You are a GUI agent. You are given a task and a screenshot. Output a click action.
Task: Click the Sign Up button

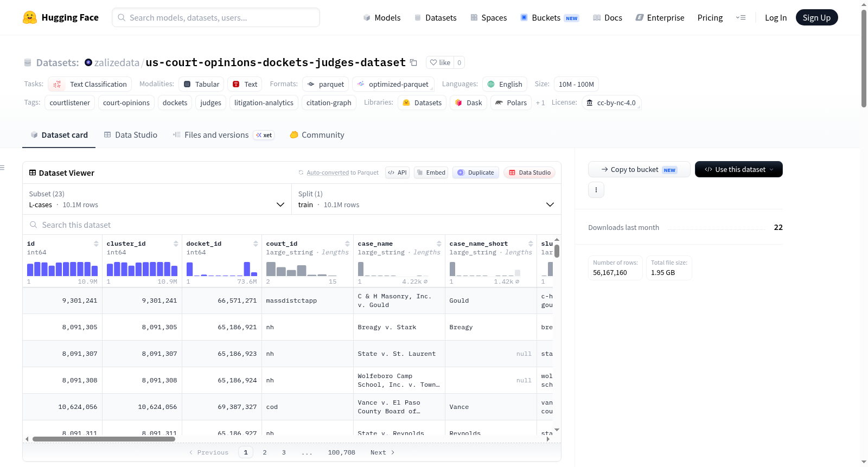pos(816,17)
